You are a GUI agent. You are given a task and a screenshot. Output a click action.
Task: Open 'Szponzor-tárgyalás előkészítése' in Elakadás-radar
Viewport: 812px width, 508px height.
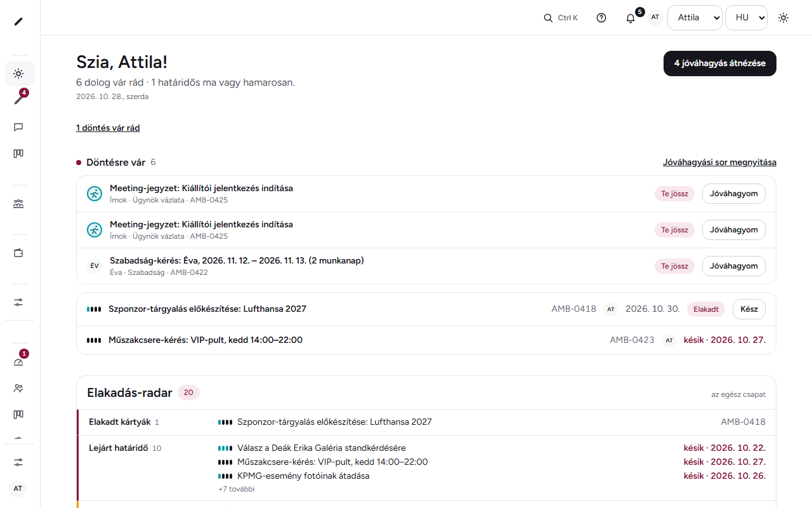[334, 422]
